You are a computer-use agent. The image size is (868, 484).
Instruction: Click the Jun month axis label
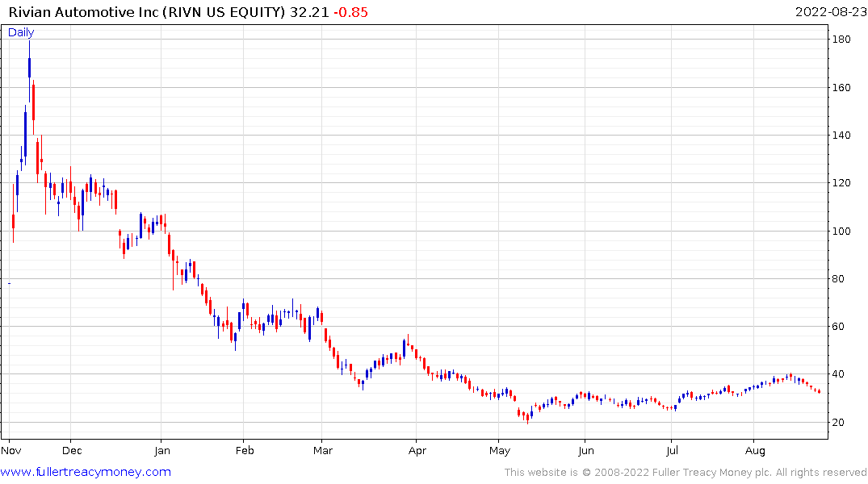(585, 450)
